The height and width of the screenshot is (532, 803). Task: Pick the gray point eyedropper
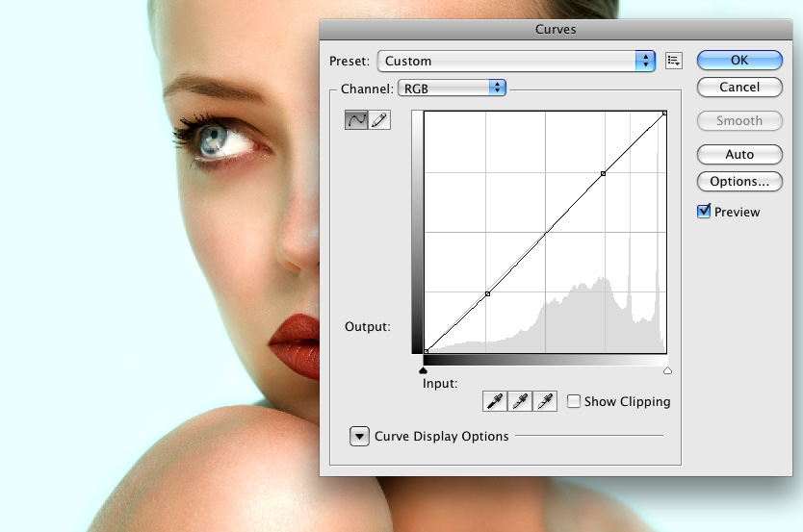520,401
